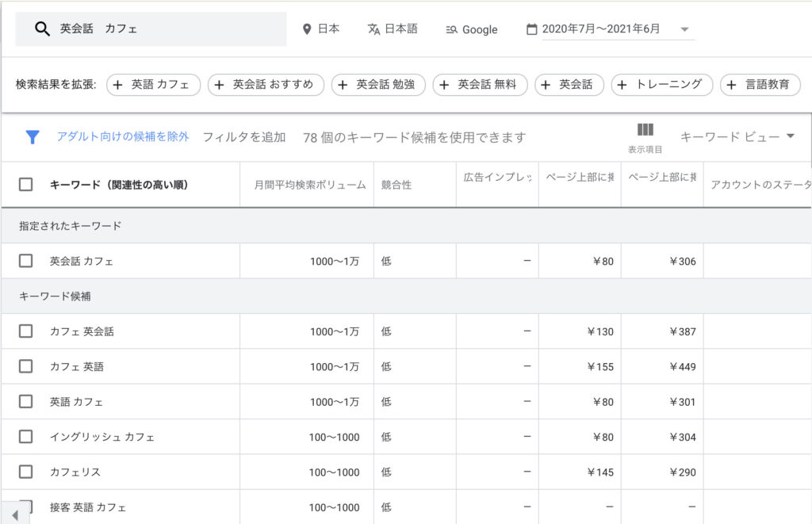812x524 pixels.
Task: Click the Google search network setting
Action: (x=472, y=29)
